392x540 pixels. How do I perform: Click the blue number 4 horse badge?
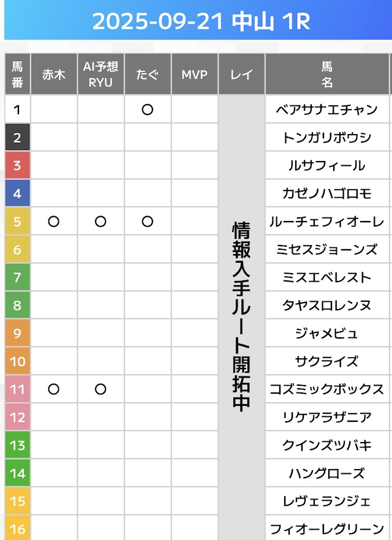pos(17,193)
